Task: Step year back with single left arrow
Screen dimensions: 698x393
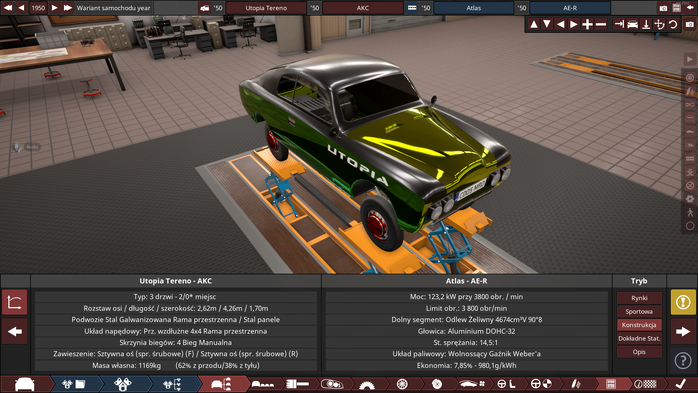Action: (x=21, y=8)
